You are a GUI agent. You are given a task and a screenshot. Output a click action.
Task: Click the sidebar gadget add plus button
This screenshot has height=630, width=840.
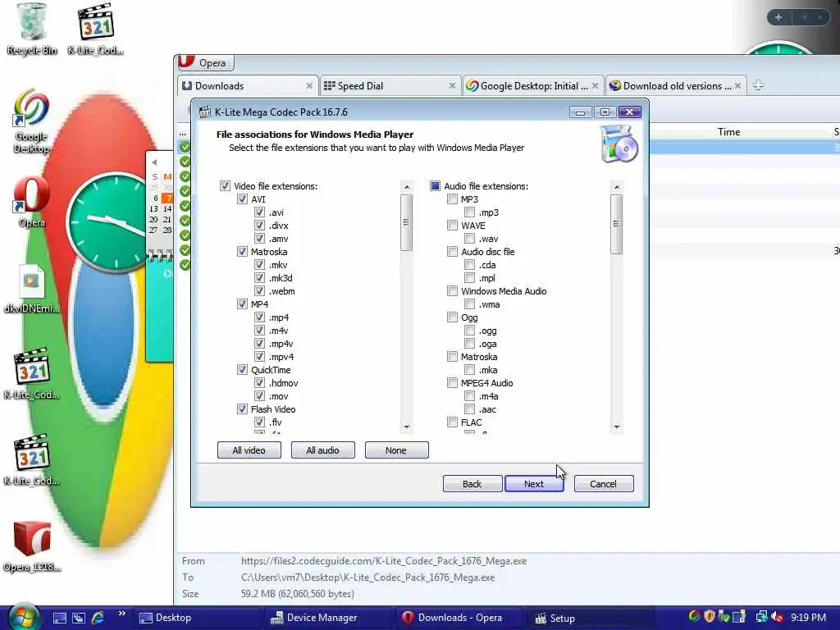pyautogui.click(x=778, y=17)
